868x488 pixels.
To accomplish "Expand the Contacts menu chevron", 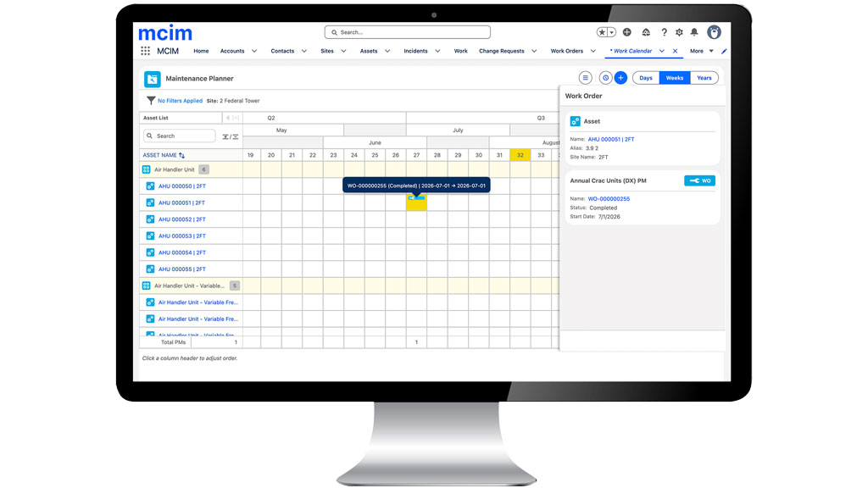I will [x=304, y=51].
